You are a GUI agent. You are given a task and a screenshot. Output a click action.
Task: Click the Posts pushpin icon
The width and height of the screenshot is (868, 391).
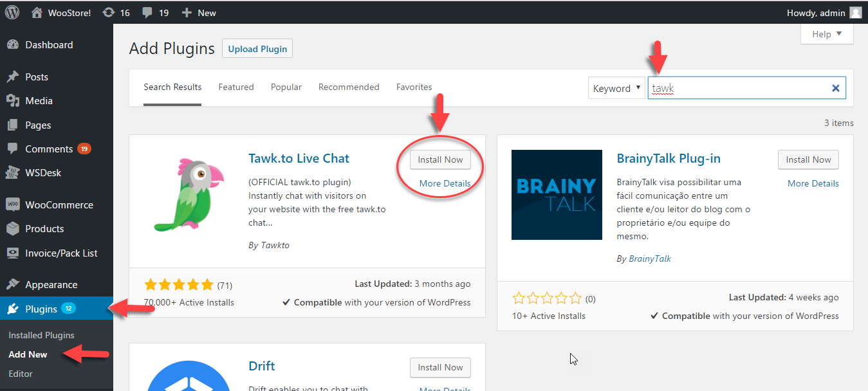[x=12, y=77]
